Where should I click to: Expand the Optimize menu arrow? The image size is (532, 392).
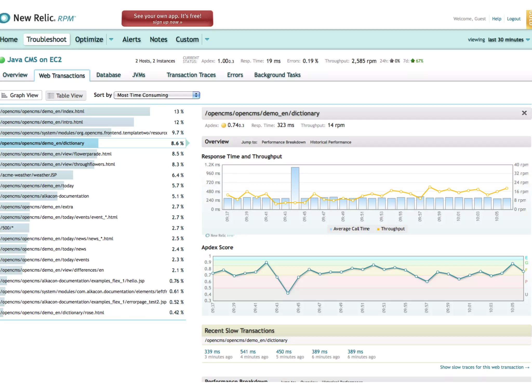point(111,39)
